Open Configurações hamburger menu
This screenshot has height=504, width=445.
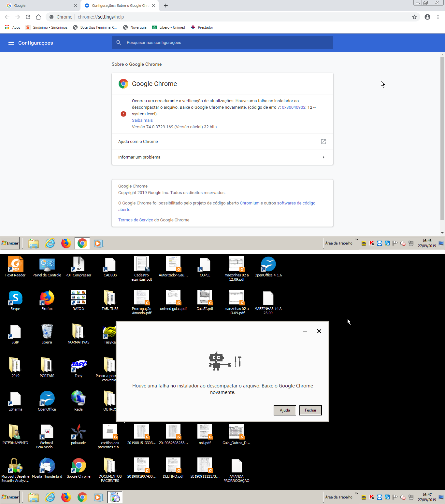point(11,43)
